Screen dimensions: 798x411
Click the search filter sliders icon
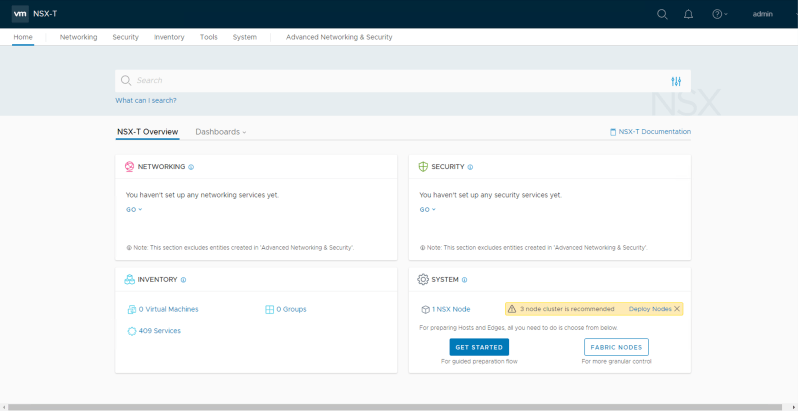click(x=676, y=81)
